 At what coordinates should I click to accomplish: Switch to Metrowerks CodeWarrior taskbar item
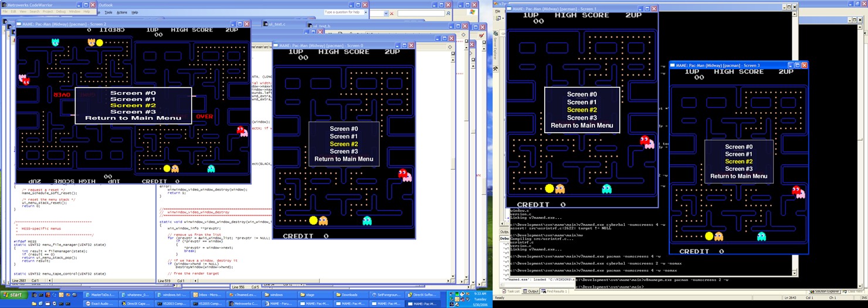click(x=243, y=304)
